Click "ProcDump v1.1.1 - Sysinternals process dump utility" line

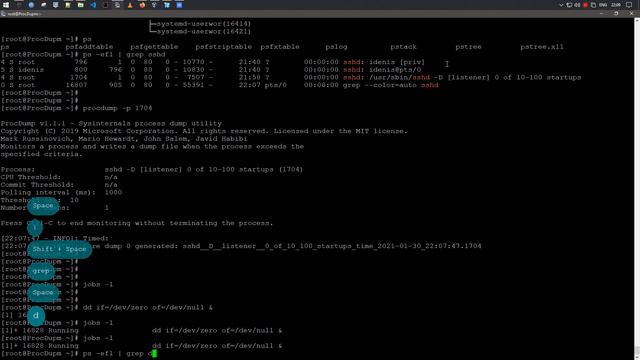click(x=111, y=123)
